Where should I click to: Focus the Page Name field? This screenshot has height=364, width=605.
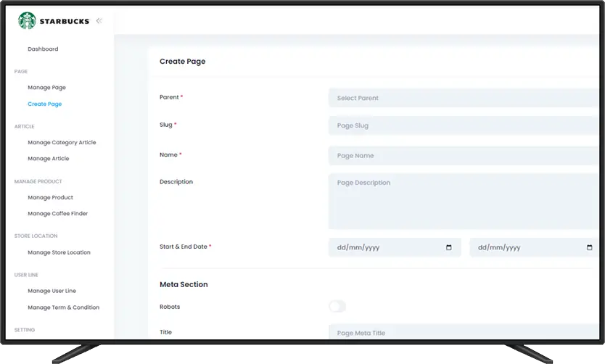pyautogui.click(x=464, y=156)
